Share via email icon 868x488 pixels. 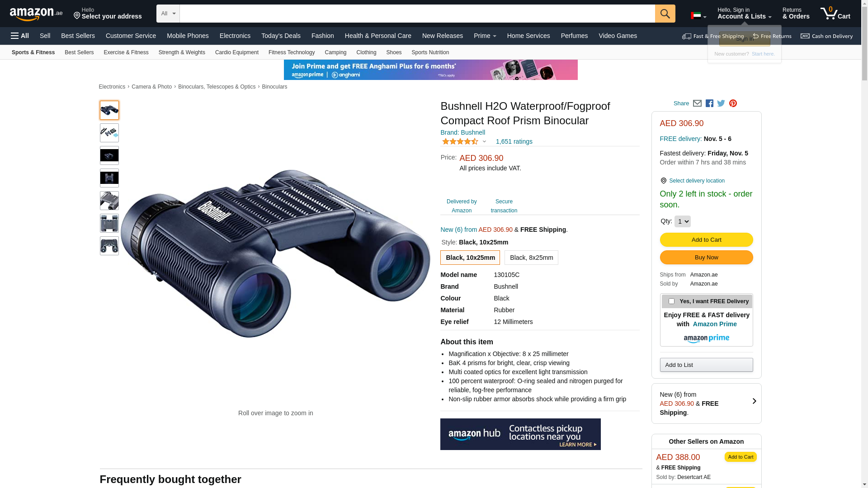coord(697,103)
